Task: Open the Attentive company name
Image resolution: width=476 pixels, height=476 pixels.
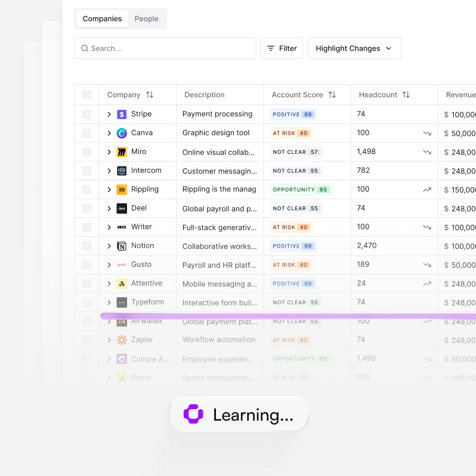Action: coord(147,283)
